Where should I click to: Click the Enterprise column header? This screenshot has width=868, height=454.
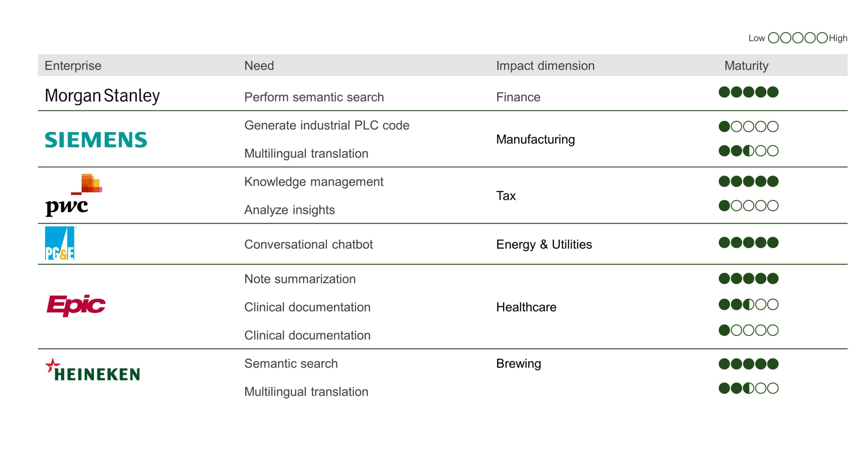coord(73,66)
